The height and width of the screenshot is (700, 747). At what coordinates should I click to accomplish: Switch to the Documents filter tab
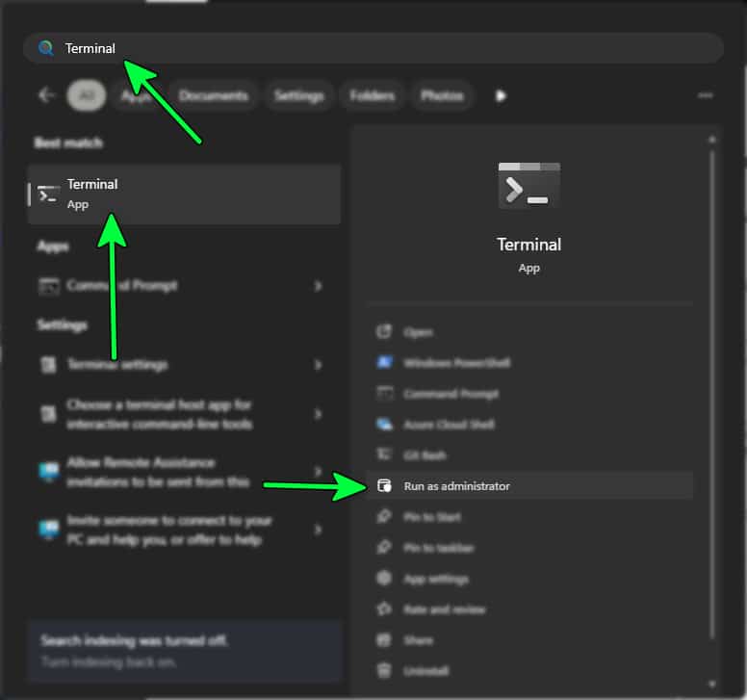tap(213, 95)
